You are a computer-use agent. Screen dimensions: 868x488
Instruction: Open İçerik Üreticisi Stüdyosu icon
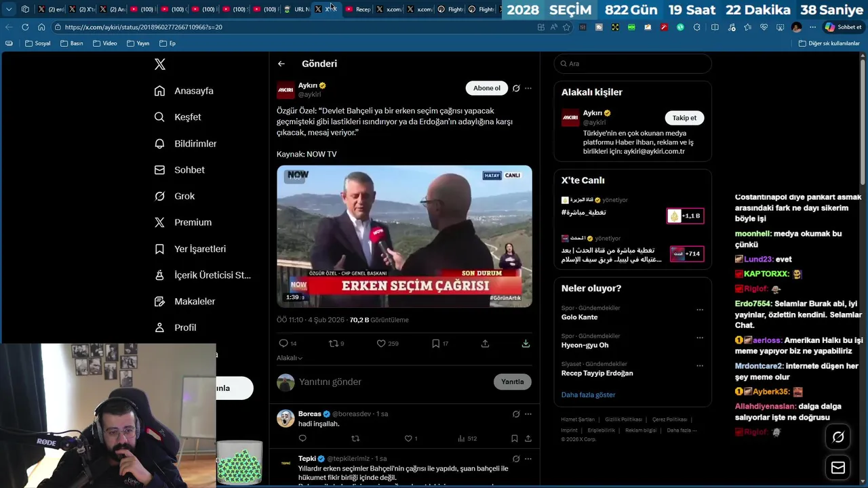pyautogui.click(x=159, y=275)
